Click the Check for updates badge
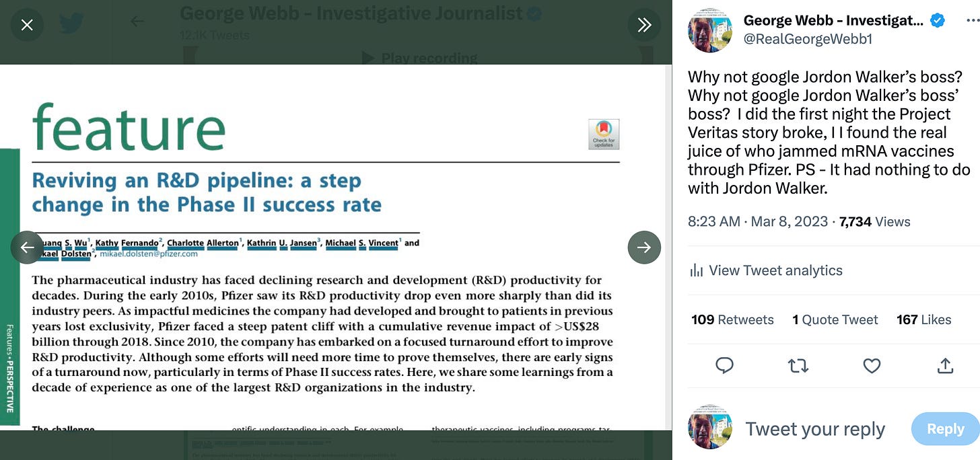Image resolution: width=980 pixels, height=460 pixels. tap(604, 134)
